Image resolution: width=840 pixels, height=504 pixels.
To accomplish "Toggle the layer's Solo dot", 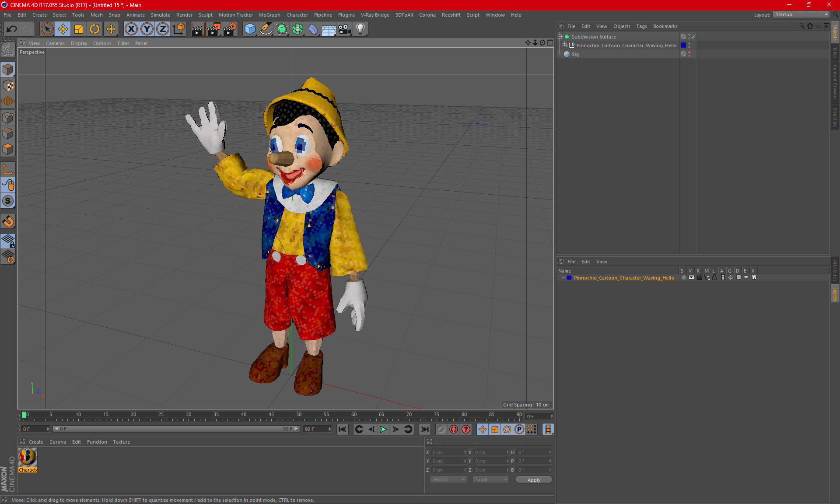I will 683,277.
